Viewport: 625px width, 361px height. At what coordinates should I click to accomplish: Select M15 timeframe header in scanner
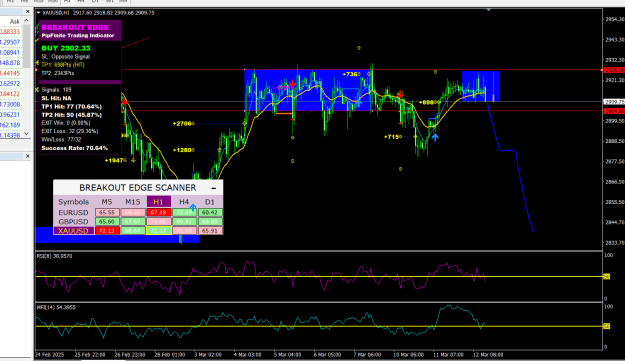pyautogui.click(x=133, y=202)
